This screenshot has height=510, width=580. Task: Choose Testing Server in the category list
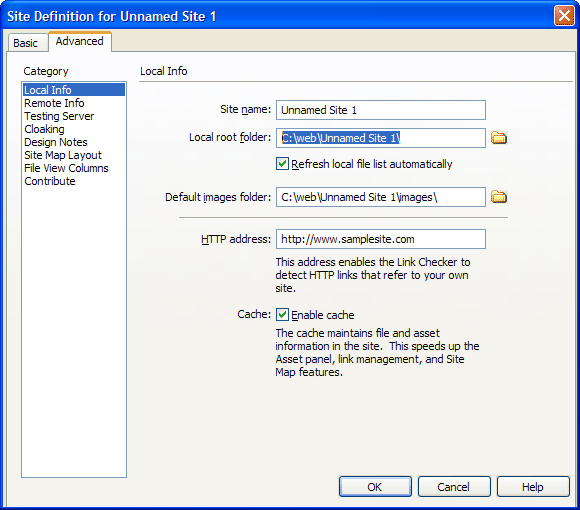59,116
